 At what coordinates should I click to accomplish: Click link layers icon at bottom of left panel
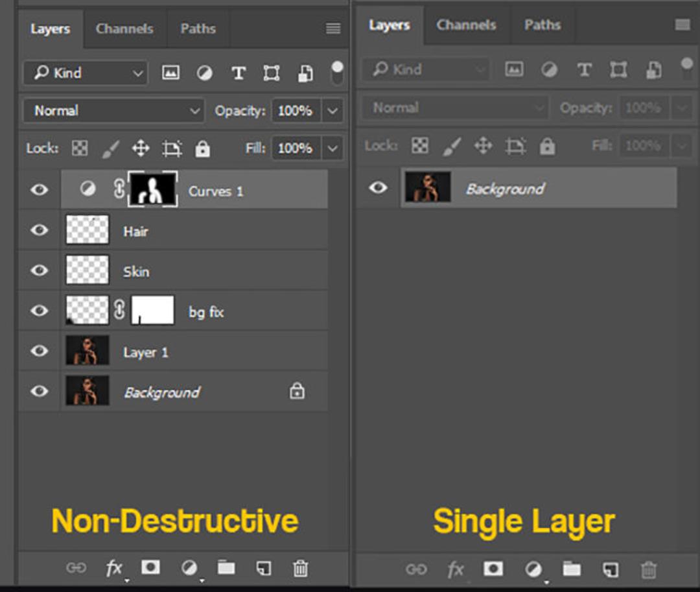(76, 567)
